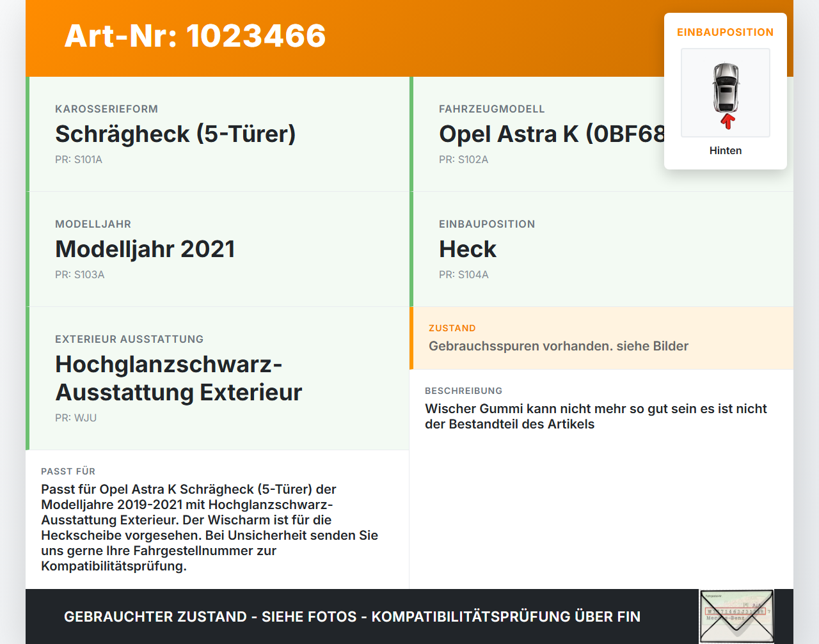Click the Hochglanzschwarz-Ausstattung Exterieur value

tap(179, 378)
